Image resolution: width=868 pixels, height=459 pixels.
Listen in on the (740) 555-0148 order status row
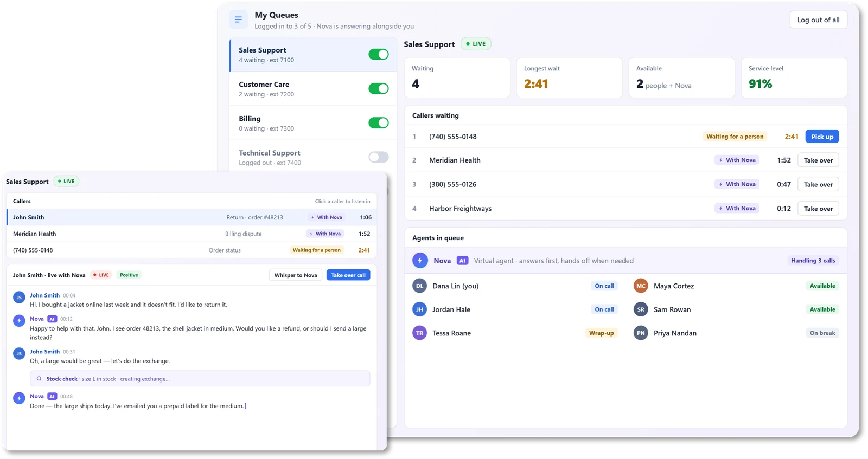point(192,250)
